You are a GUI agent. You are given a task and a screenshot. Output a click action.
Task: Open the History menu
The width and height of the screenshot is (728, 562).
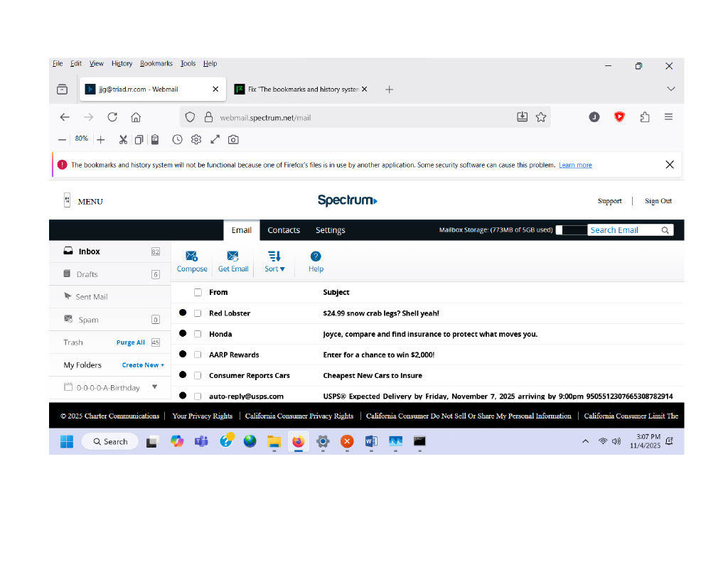point(122,63)
